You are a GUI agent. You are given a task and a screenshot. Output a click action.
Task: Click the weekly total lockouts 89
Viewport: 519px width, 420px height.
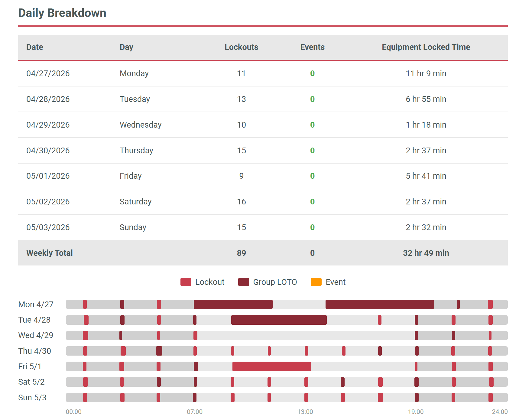[241, 253]
